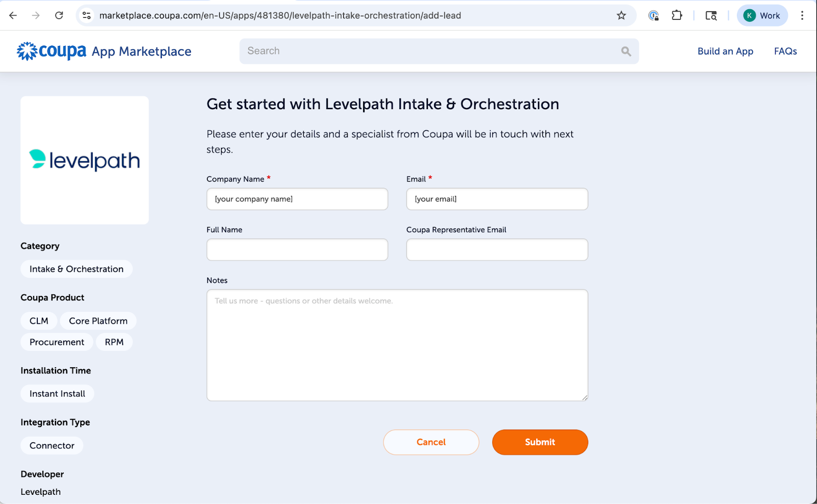
Task: Open the browser extensions puzzle icon
Action: [677, 15]
